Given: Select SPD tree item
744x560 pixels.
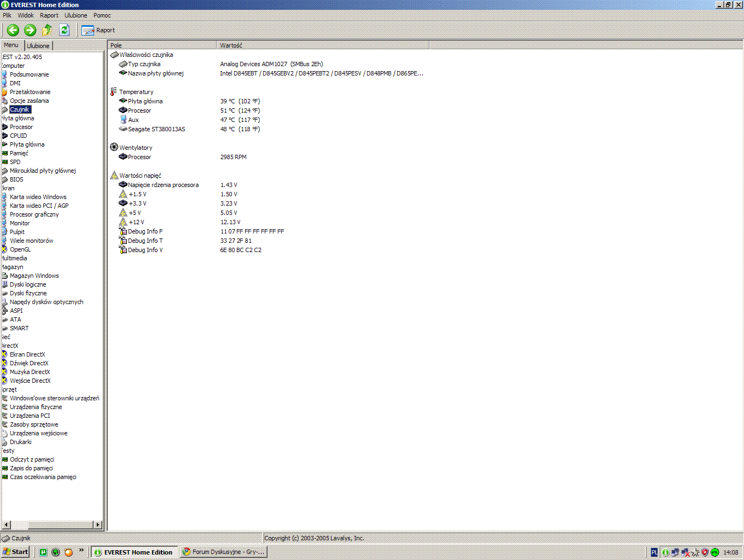Looking at the screenshot, I should pyautogui.click(x=15, y=162).
